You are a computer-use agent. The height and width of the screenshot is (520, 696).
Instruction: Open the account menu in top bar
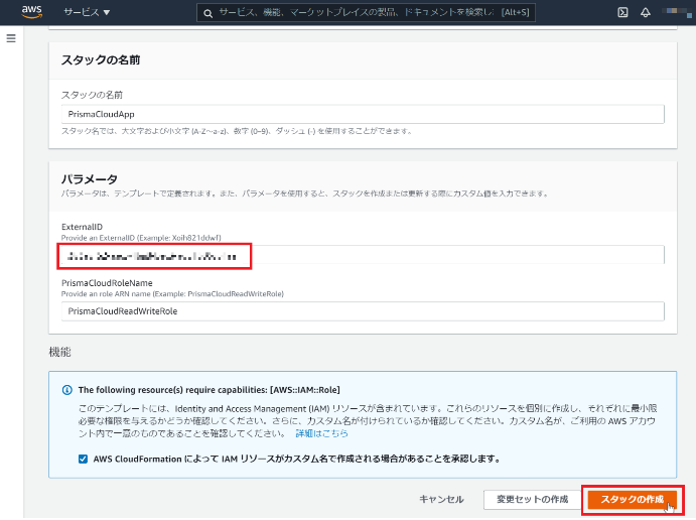pyautogui.click(x=676, y=11)
